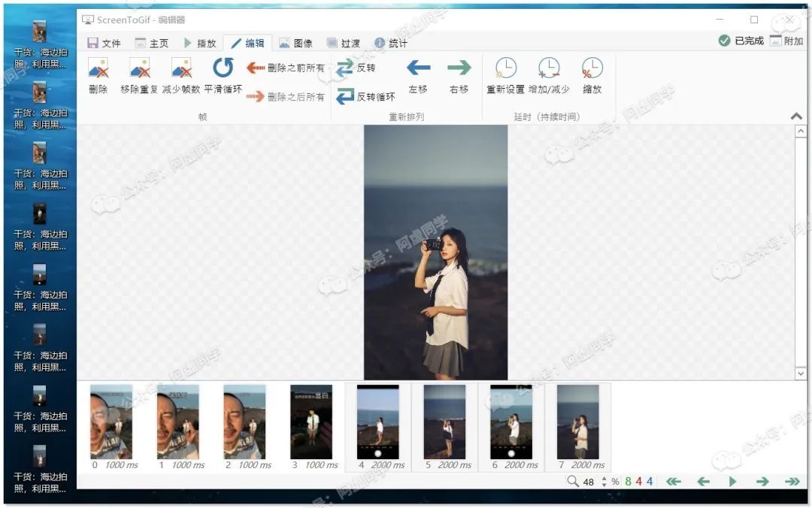Collapse the ribbon with chevron arrow
Viewport: 812px width, 508px height.
pos(796,116)
